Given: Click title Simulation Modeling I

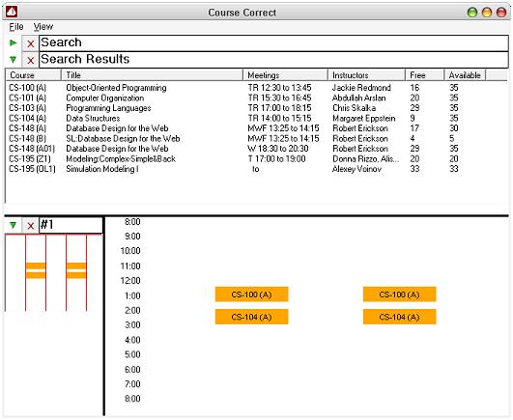Looking at the screenshot, I should click(102, 169).
